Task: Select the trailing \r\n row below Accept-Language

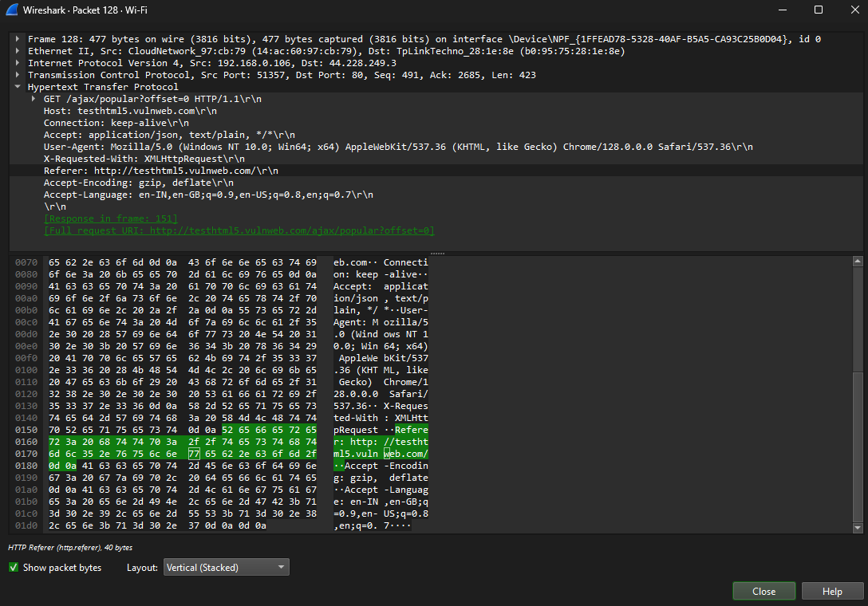Action: 55,207
